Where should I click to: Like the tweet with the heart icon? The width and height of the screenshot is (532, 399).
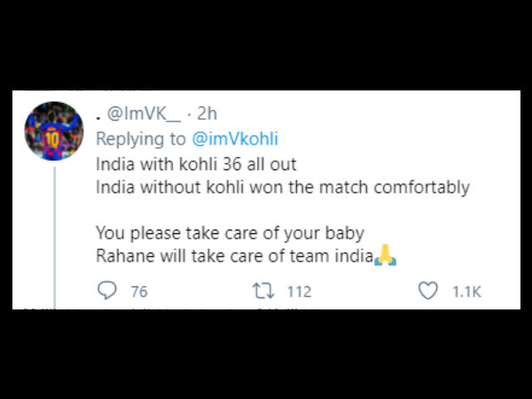429,291
